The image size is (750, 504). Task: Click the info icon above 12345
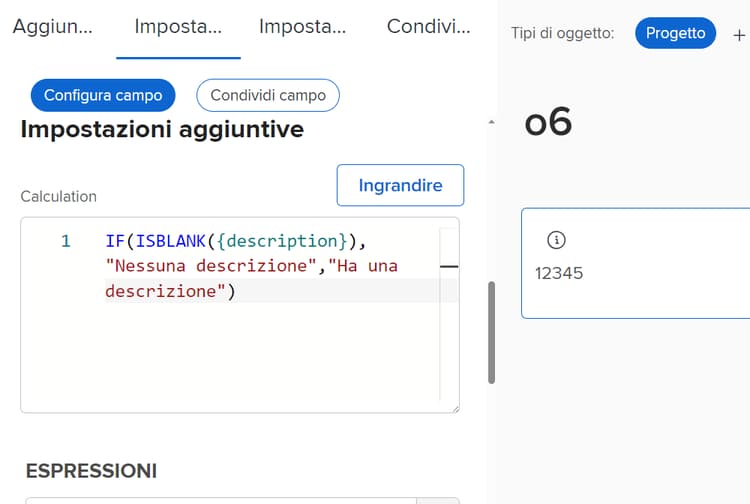pos(557,240)
